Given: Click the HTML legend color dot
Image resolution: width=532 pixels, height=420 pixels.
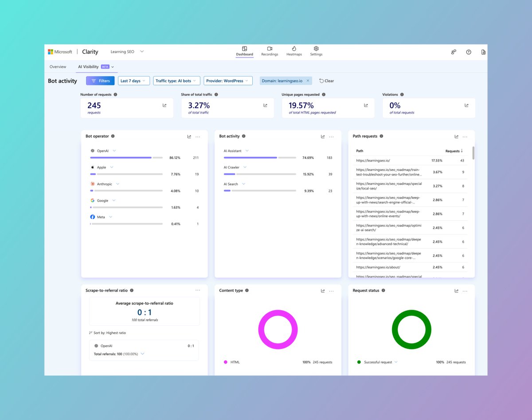Looking at the screenshot, I should 225,362.
